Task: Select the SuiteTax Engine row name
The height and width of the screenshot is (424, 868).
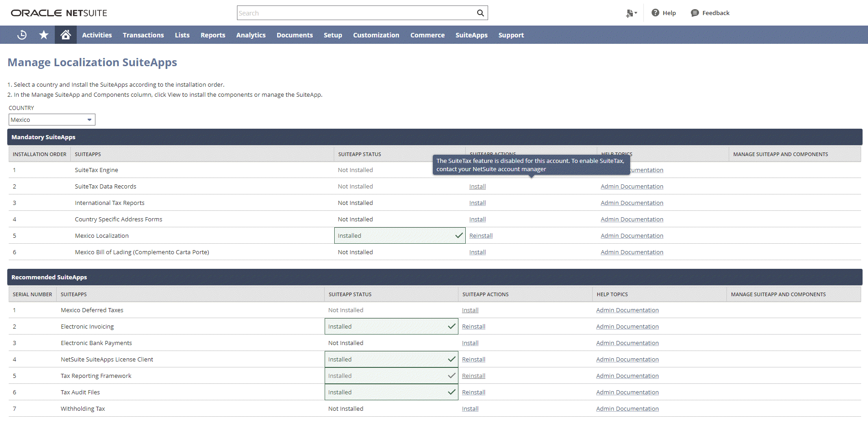Action: click(96, 170)
